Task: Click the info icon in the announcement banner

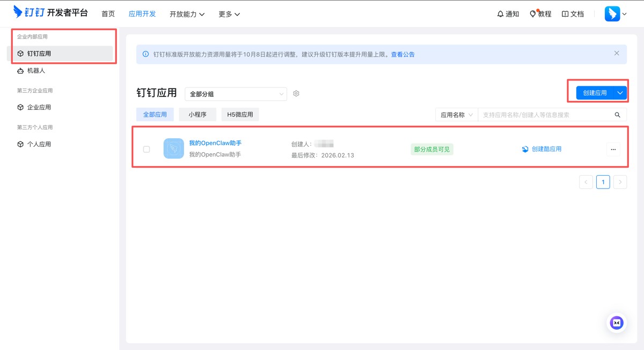Action: tap(145, 54)
